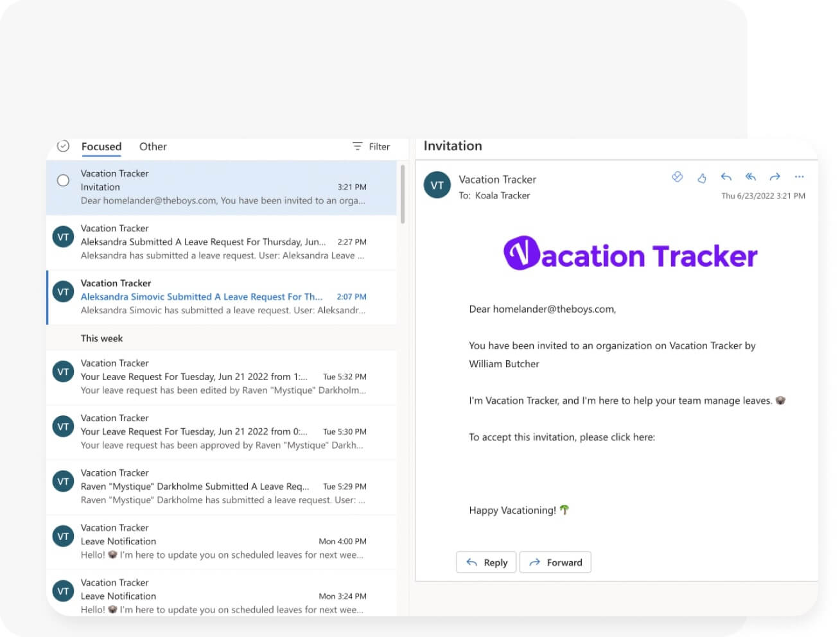Click 'Happy Vacationing!' text in email

point(512,510)
